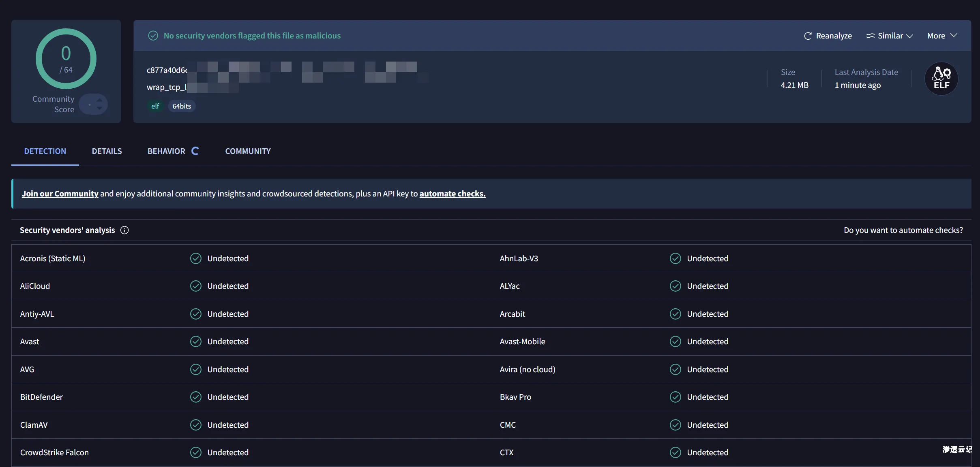Switch to the DETECTION tab

pyautogui.click(x=45, y=151)
